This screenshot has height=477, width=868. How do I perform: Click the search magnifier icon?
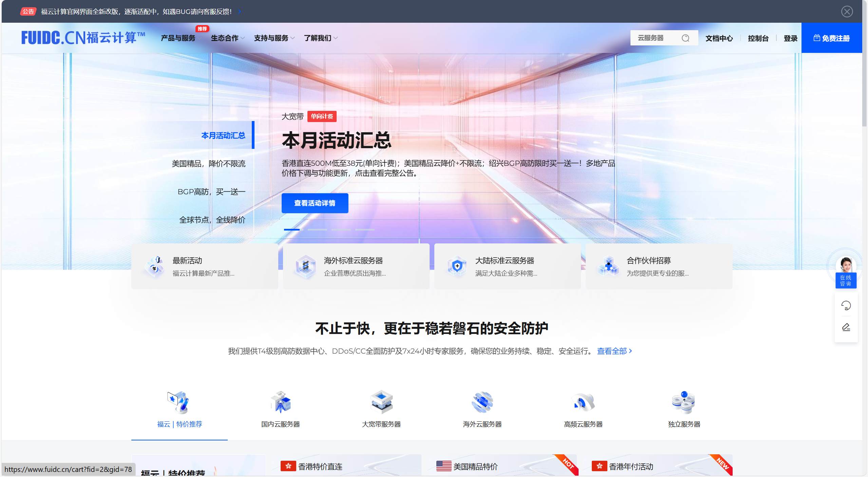coord(686,38)
